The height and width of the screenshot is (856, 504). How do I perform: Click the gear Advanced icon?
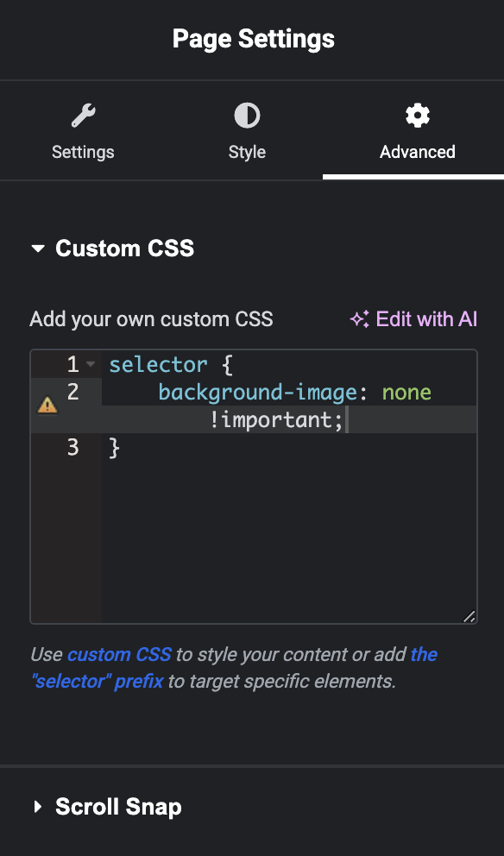(x=418, y=116)
